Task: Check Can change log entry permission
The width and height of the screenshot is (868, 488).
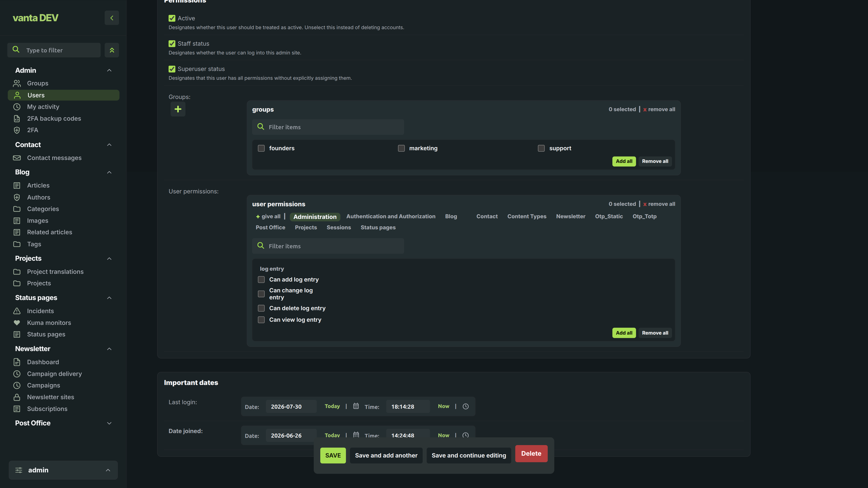Action: [x=261, y=294]
